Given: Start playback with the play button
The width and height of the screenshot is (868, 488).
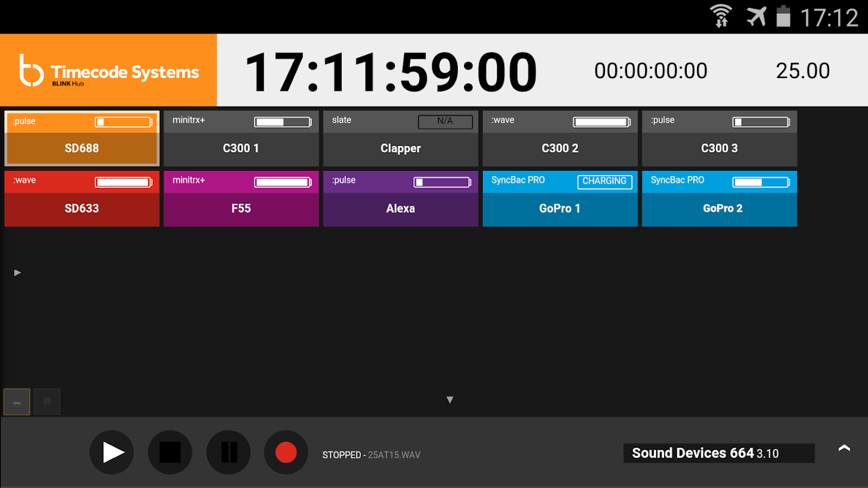Looking at the screenshot, I should (112, 453).
